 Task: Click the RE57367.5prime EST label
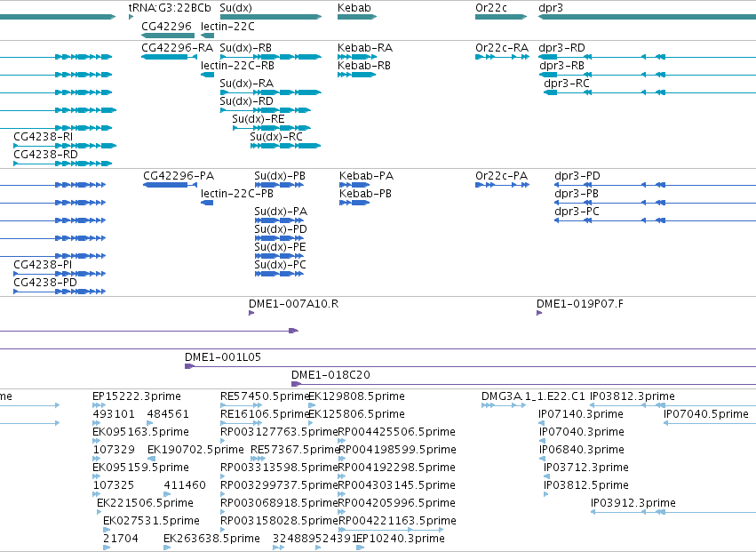pos(295,449)
